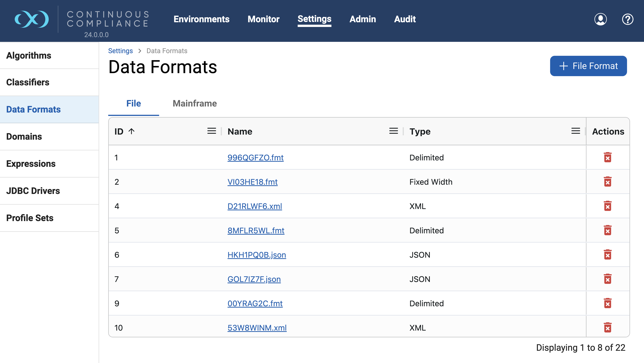Select Profile Sets in the sidebar
The image size is (644, 363).
point(30,218)
